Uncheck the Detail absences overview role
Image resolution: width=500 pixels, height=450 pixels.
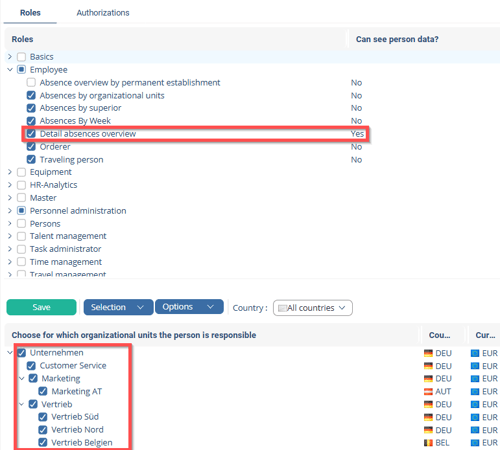pos(31,134)
